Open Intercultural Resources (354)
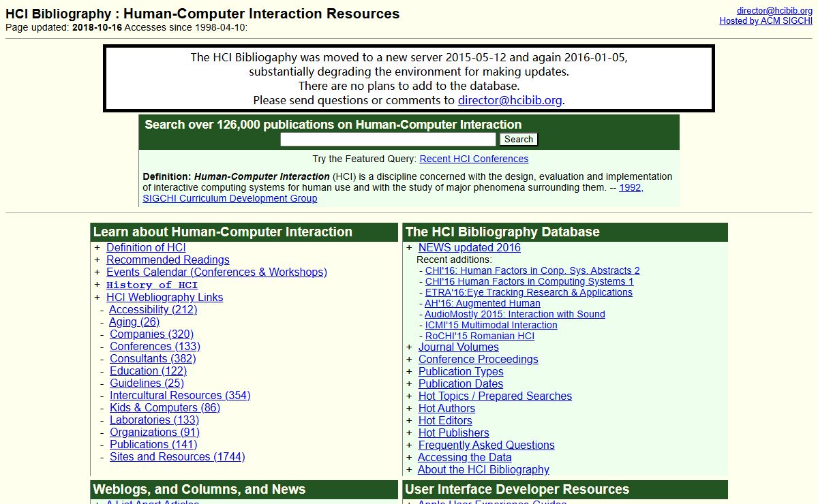Screen dimensions: 818x504 180,396
